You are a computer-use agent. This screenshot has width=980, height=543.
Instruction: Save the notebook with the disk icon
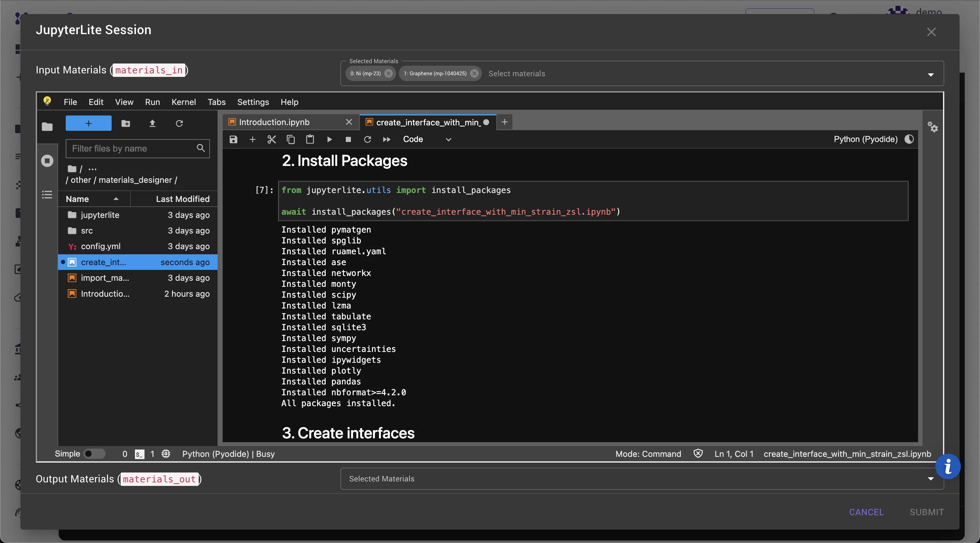point(233,139)
